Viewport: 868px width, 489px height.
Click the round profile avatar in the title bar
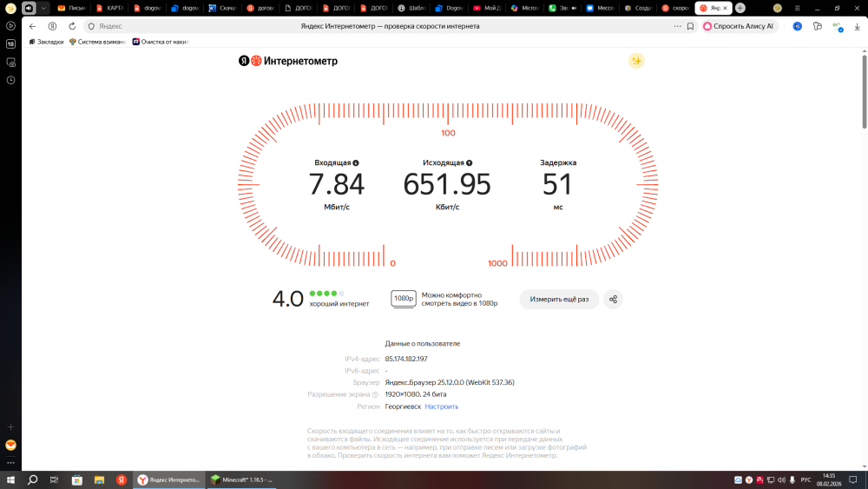777,8
